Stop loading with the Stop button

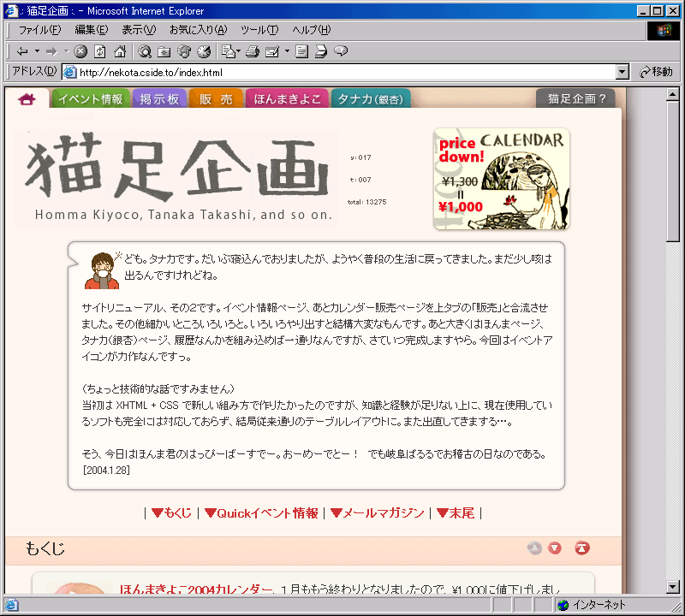(x=80, y=51)
